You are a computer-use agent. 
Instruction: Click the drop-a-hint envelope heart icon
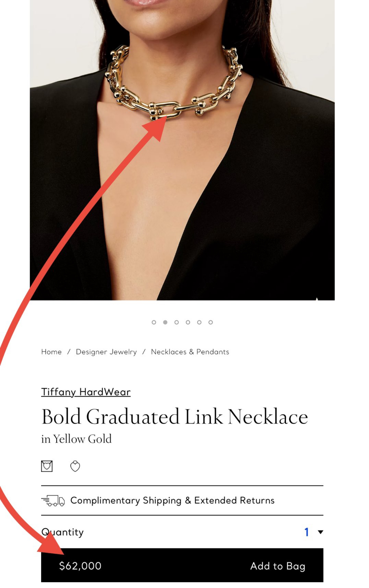[x=47, y=466]
